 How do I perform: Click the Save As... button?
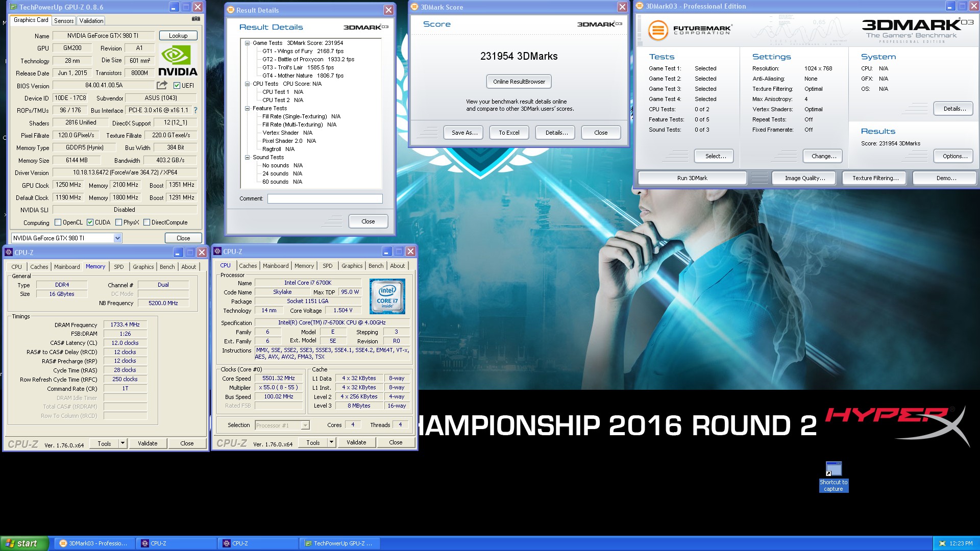click(x=464, y=133)
